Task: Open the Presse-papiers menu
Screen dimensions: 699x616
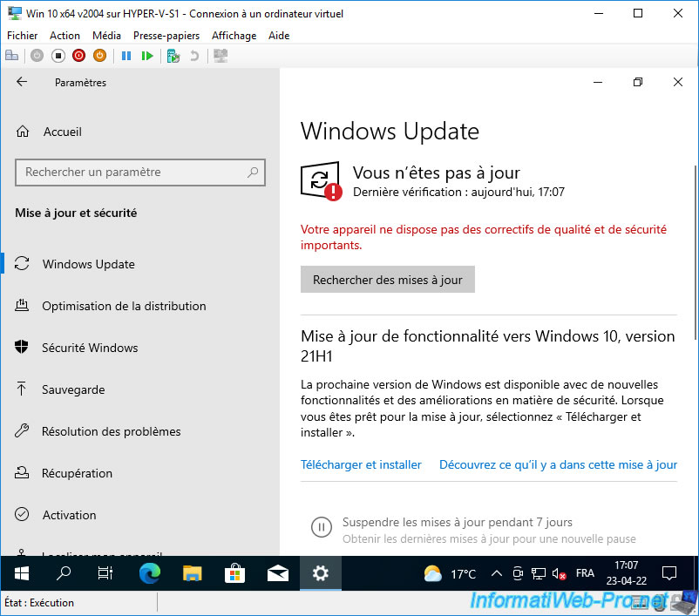Action: 166,36
